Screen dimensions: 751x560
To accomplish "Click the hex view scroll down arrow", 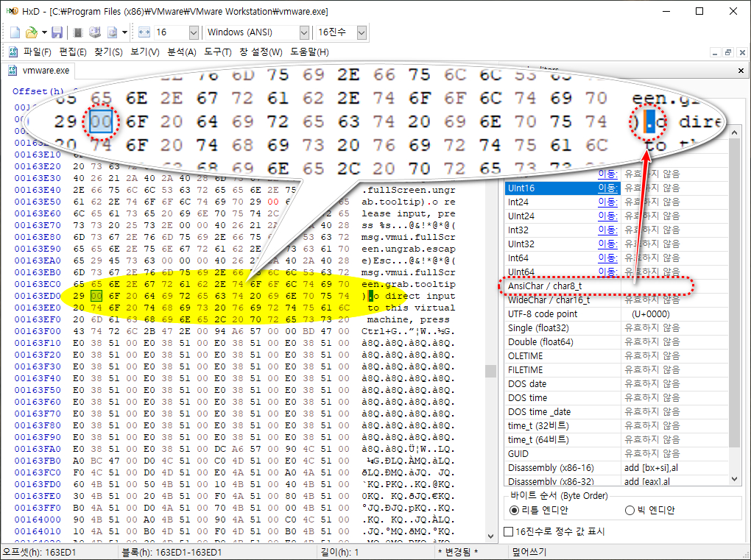I will pos(490,536).
